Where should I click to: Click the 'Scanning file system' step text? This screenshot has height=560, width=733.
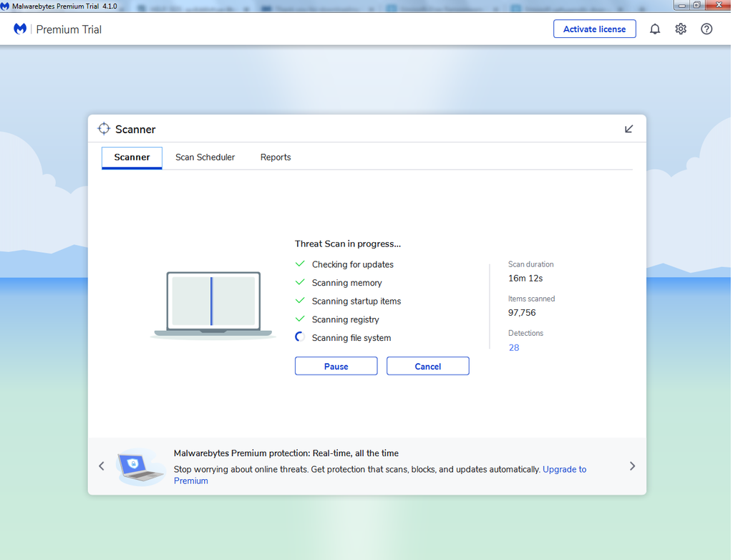tap(351, 338)
